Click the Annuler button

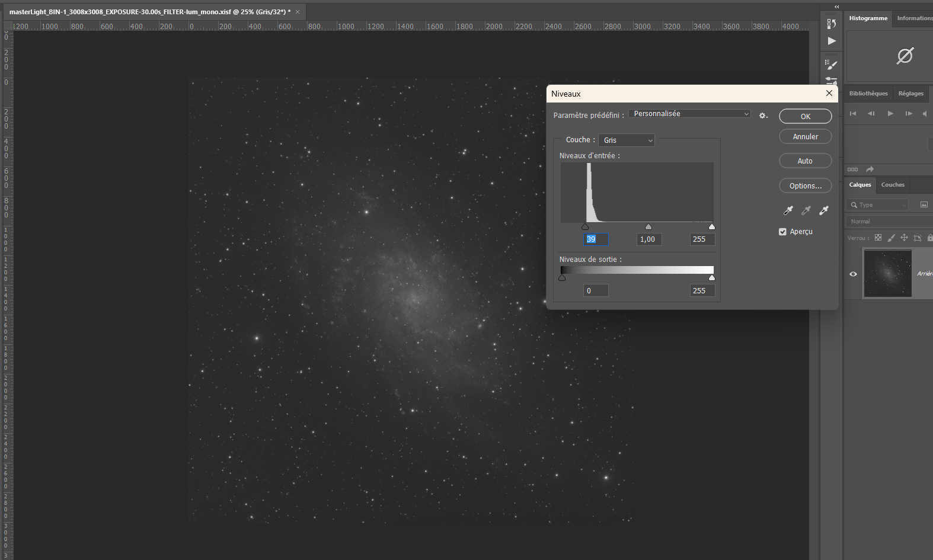coord(806,137)
